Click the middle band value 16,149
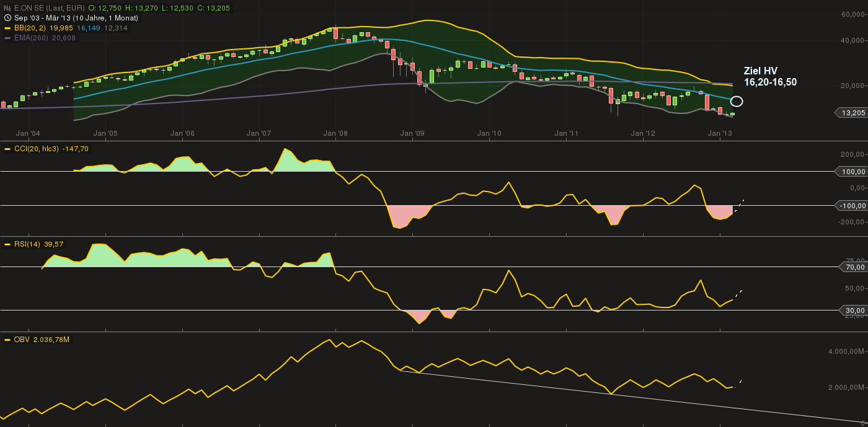The width and height of the screenshot is (868, 427). 89,28
